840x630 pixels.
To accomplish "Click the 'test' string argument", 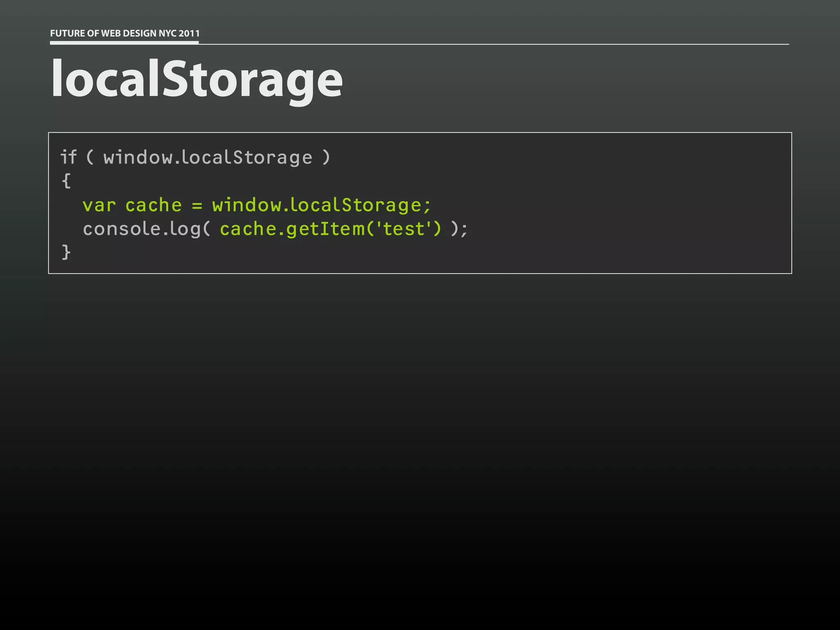I will coord(406,229).
